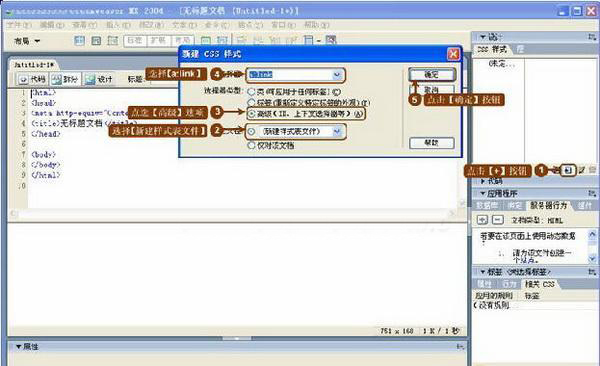Open the 布局 insert bar category dropdown
Image resolution: width=600 pixels, height=366 pixels.
click(x=27, y=41)
